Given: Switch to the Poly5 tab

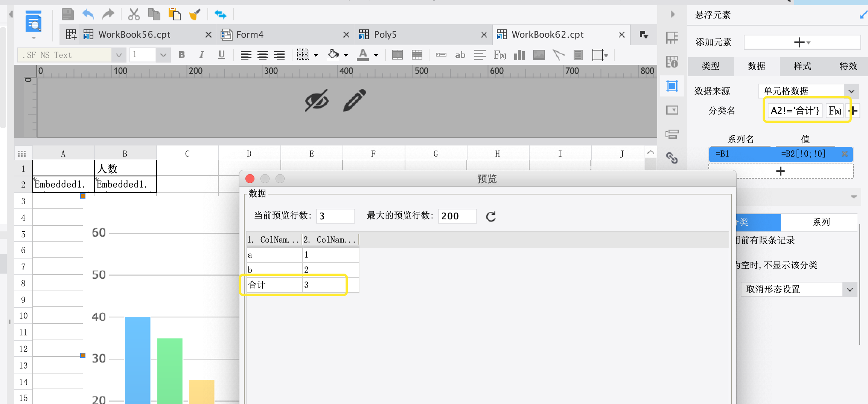Looking at the screenshot, I should click(385, 35).
